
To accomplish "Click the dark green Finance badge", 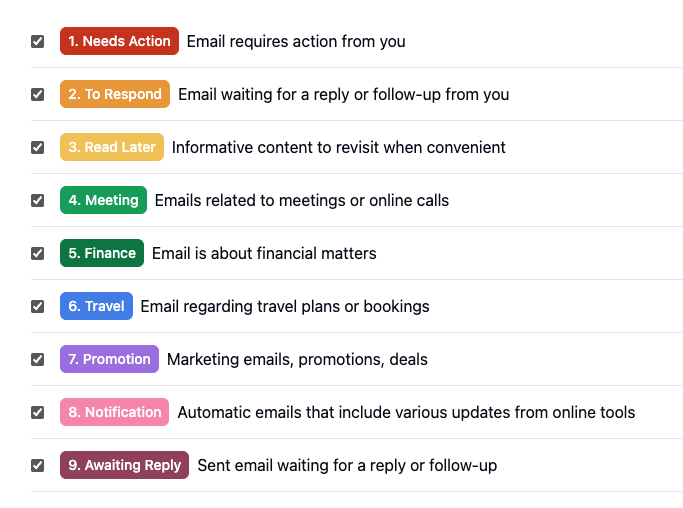I will click(102, 253).
